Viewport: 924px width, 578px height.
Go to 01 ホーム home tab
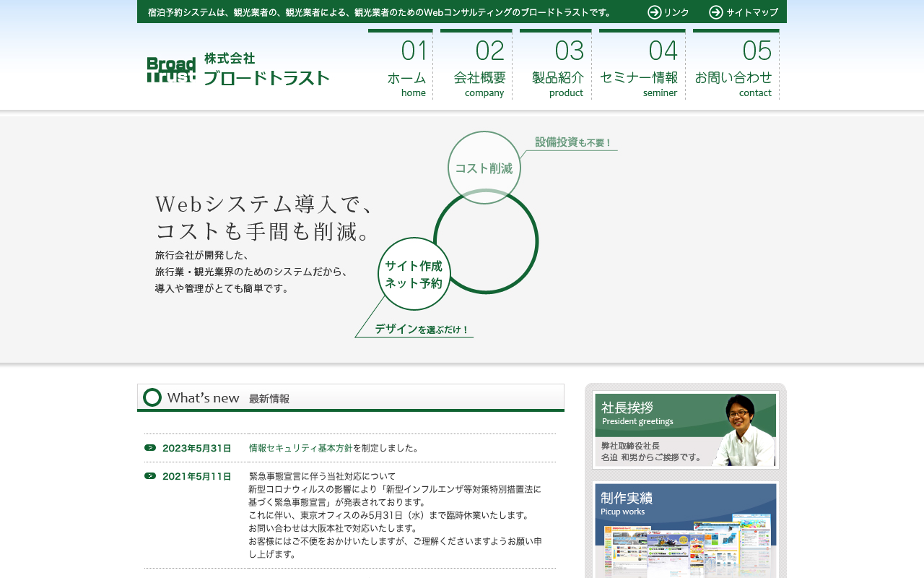(401, 64)
